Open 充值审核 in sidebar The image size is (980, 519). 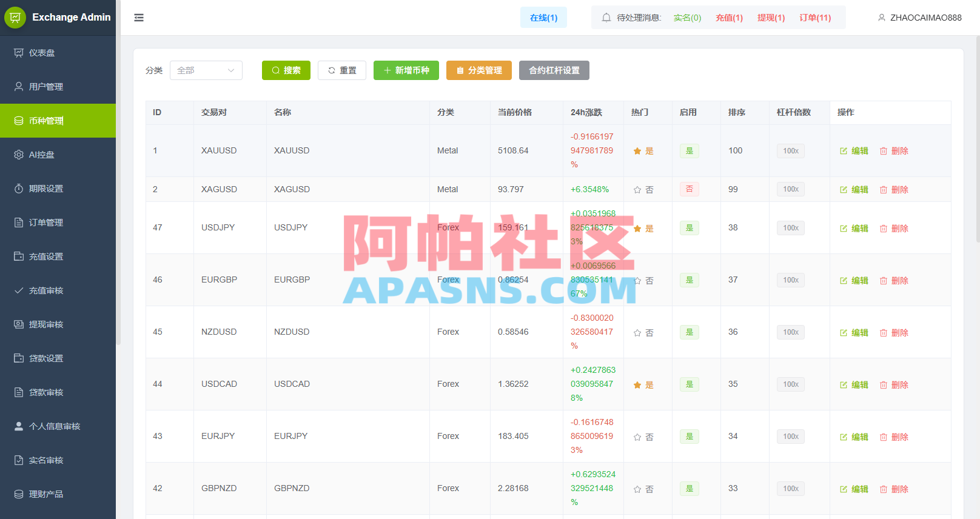click(58, 290)
